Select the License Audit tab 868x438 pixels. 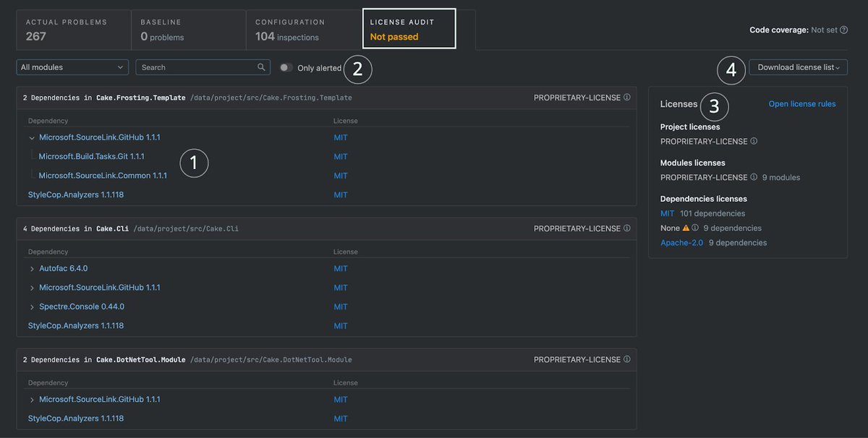409,29
